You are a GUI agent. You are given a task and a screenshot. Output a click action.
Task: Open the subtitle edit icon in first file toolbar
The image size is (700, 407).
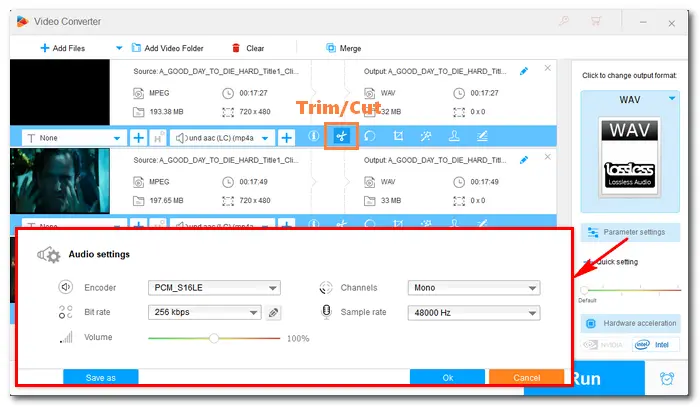coord(482,136)
